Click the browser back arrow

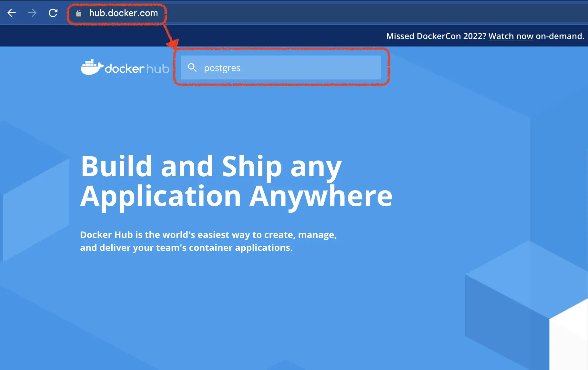tap(12, 13)
